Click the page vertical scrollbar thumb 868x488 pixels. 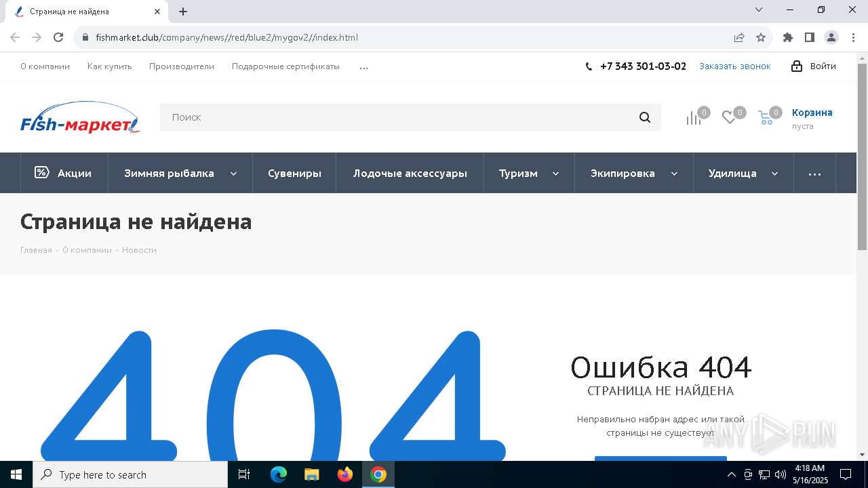(x=862, y=157)
